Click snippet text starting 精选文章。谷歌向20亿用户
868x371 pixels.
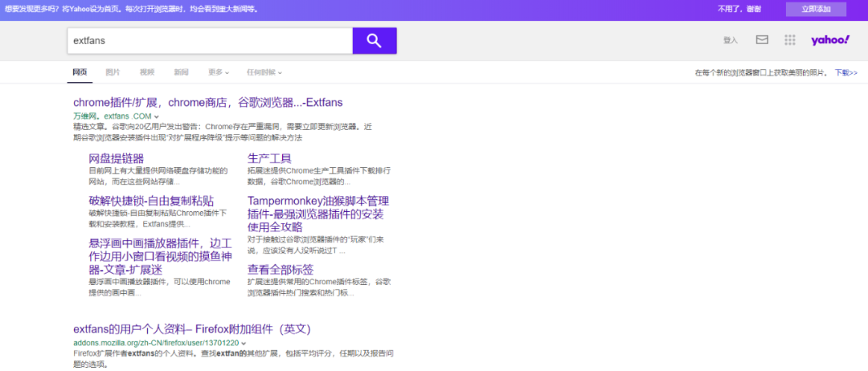coord(223,132)
